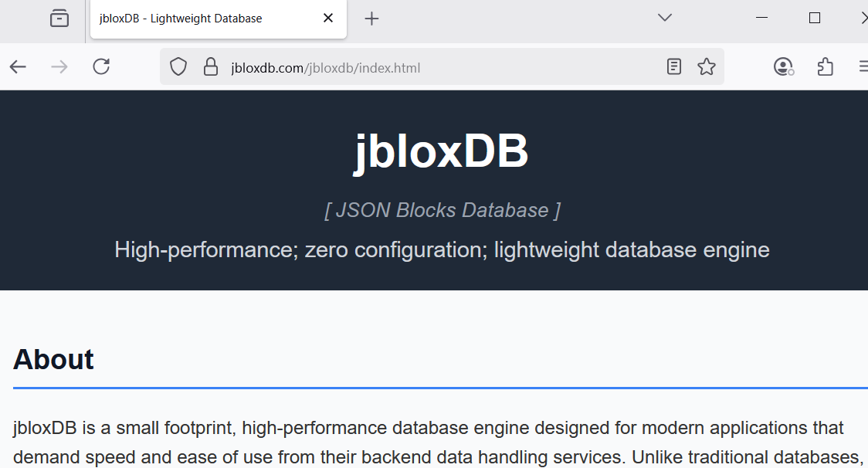This screenshot has height=468, width=868.
Task: Click the [ JSON Blocks Database ] subtitle
Action: pos(442,211)
